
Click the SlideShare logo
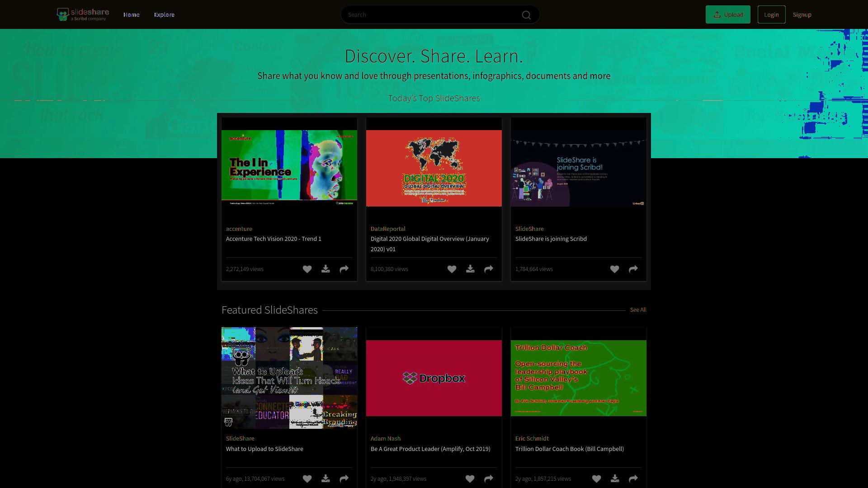(x=83, y=14)
